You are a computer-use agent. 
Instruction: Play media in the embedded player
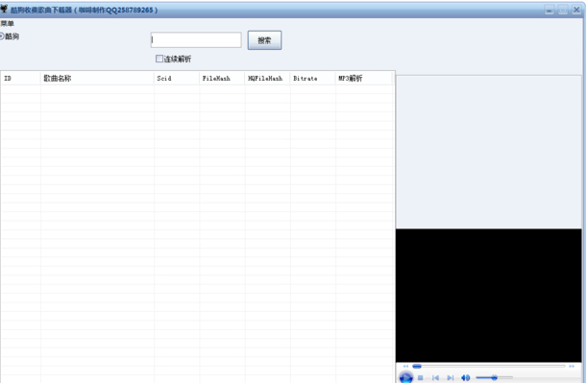click(405, 377)
